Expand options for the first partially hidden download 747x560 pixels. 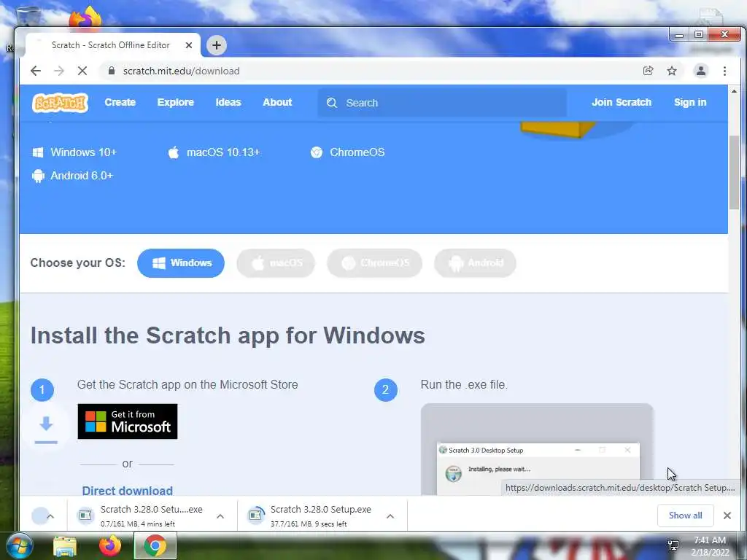pyautogui.click(x=50, y=516)
